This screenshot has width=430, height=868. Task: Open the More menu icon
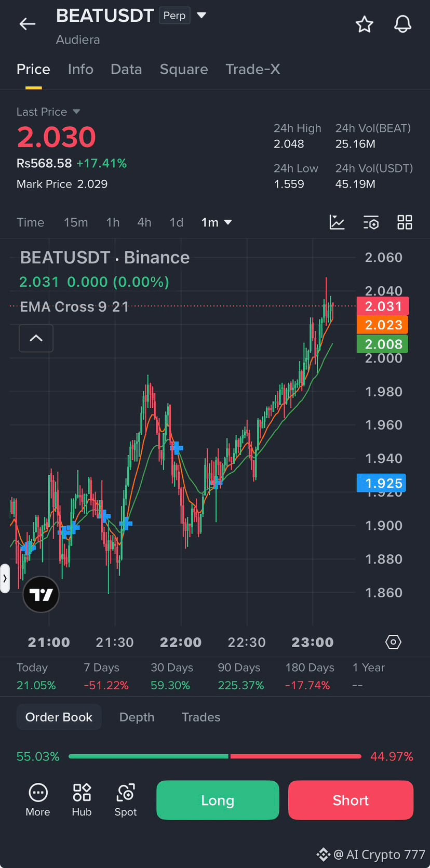tap(38, 800)
